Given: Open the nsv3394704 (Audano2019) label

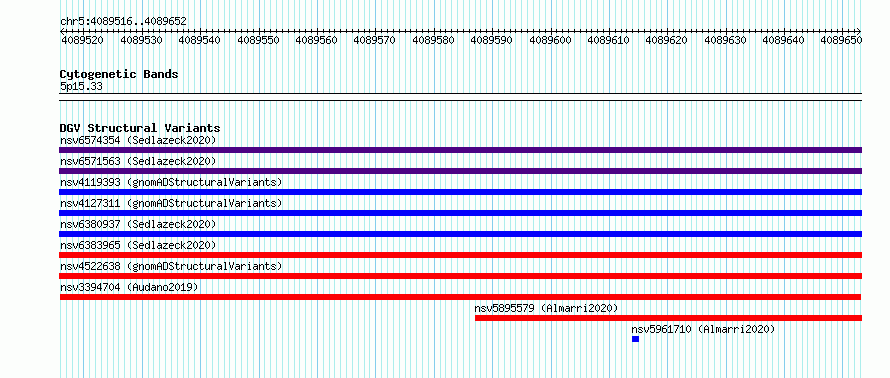Looking at the screenshot, I should click(x=129, y=287).
